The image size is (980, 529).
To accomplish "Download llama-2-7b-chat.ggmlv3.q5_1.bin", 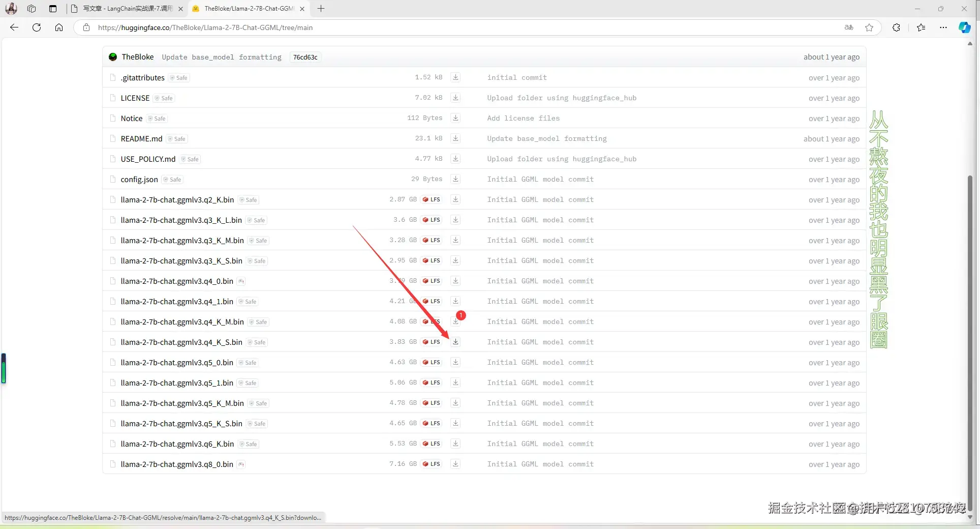I will 455,383.
